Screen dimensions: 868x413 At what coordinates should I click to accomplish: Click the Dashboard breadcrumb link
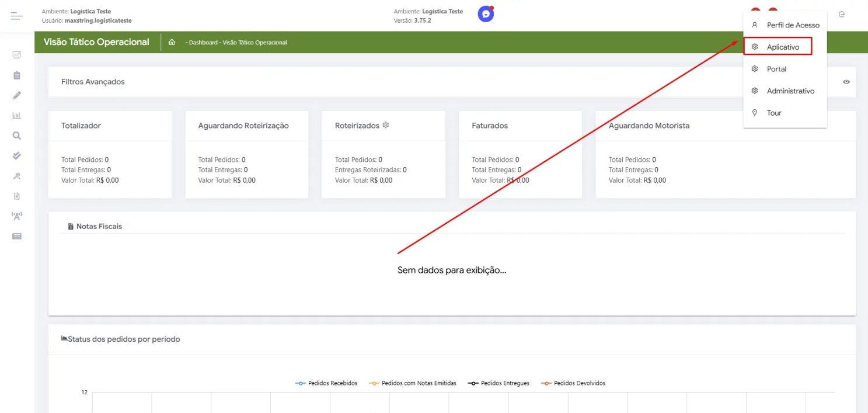[202, 43]
